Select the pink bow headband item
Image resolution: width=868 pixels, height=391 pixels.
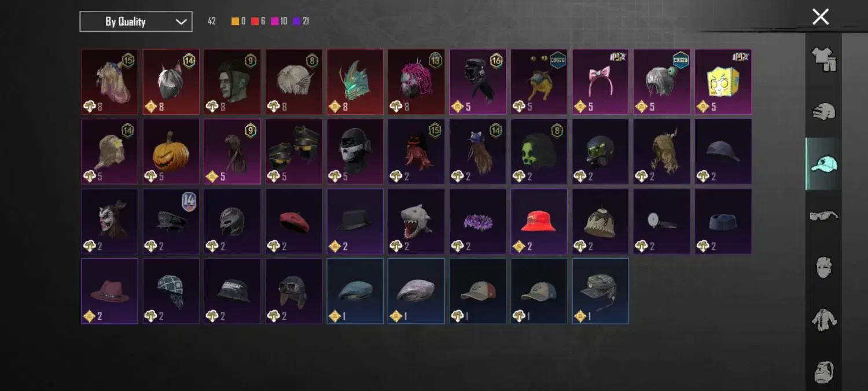(x=600, y=82)
